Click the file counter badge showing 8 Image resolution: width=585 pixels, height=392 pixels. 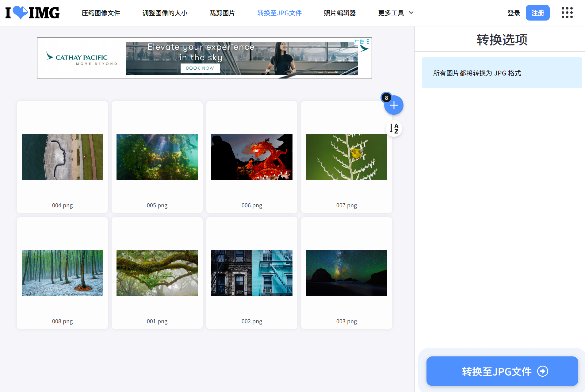click(387, 98)
